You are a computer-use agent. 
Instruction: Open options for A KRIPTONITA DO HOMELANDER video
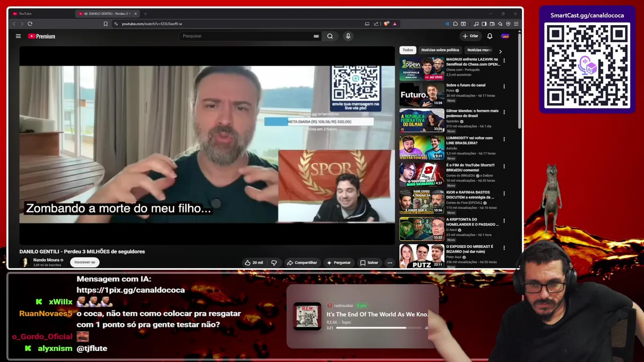point(504,221)
